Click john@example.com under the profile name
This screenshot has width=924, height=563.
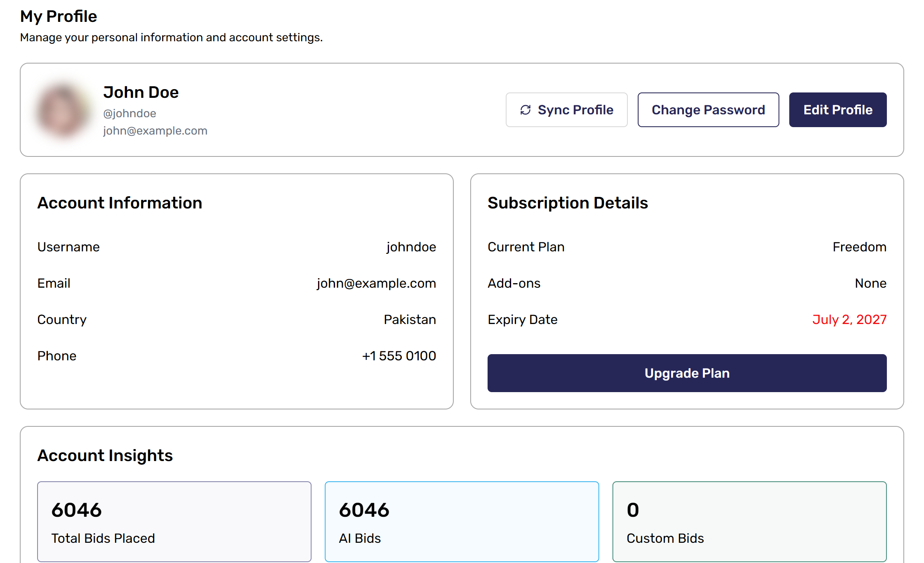click(x=155, y=130)
